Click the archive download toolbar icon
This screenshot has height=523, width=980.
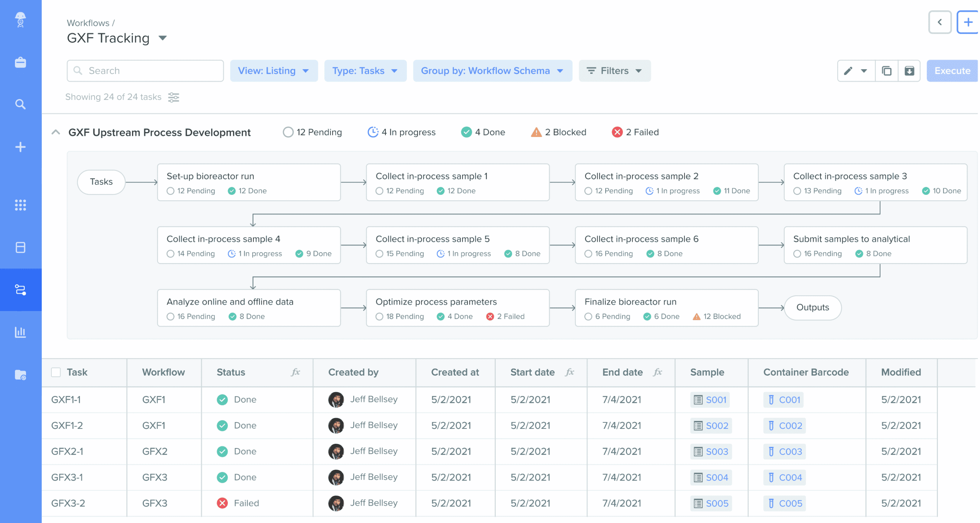909,71
